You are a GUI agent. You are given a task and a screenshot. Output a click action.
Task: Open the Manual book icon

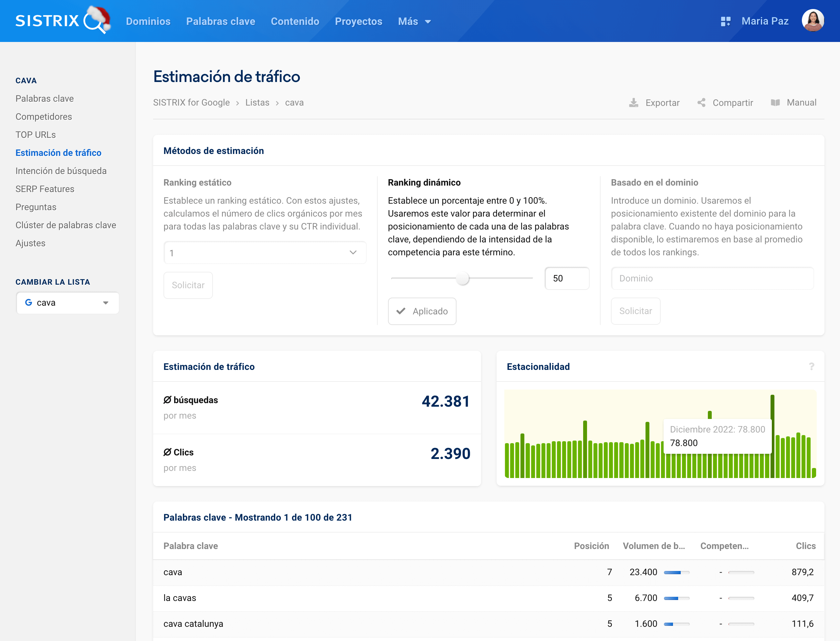(x=775, y=103)
